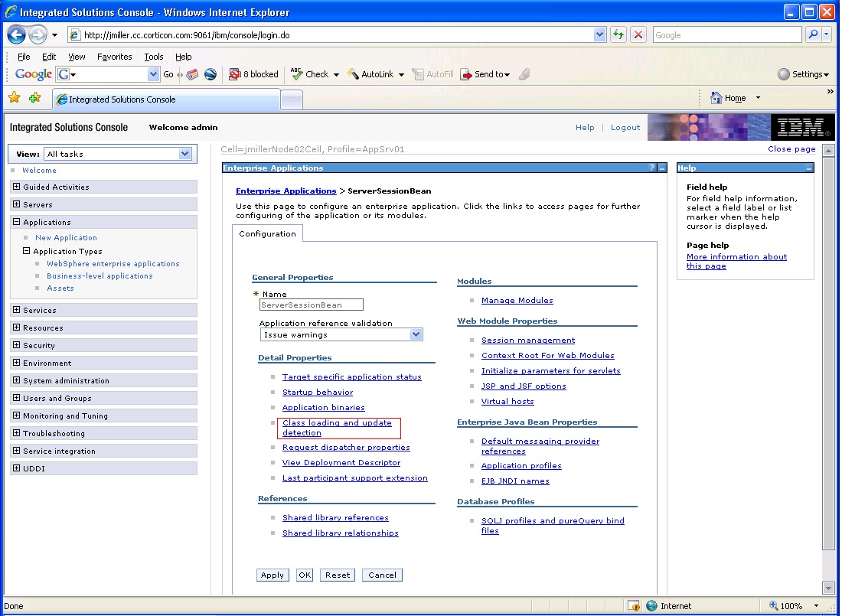Click the magnifier Search icon beside Google box
Image resolution: width=842 pixels, height=616 pixels.
pyautogui.click(x=814, y=35)
